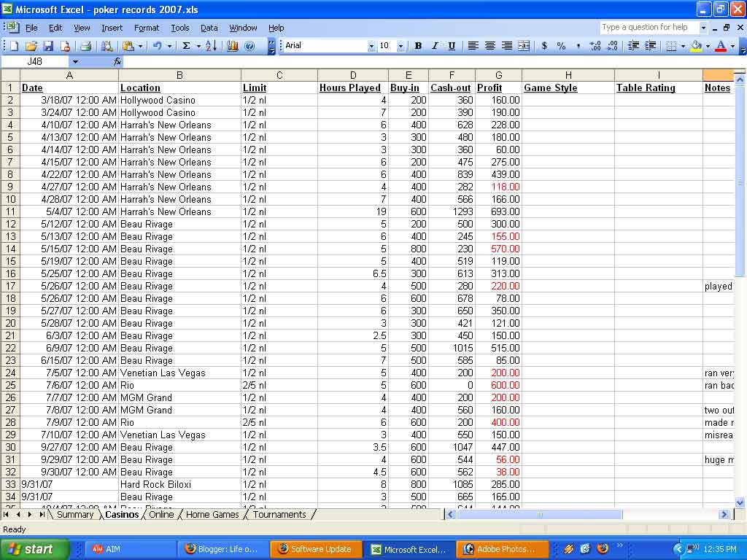The height and width of the screenshot is (560, 747).
Task: Increase decimal places
Action: (595, 46)
